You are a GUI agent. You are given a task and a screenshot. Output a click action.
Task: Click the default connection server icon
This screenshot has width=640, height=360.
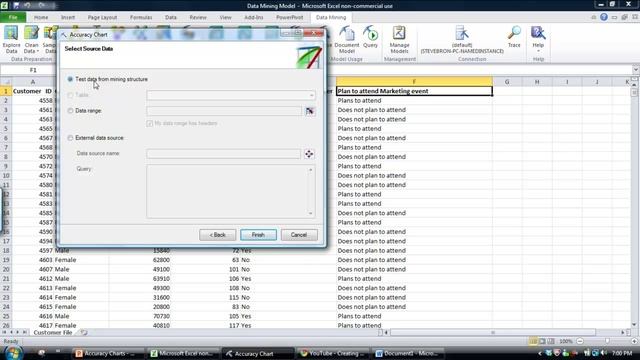[x=462, y=33]
